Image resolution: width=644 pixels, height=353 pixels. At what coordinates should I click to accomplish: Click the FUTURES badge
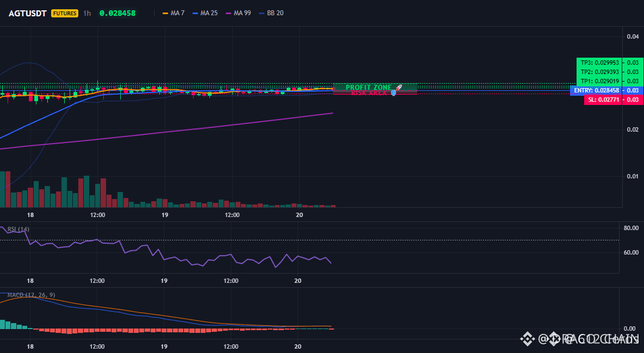[x=65, y=13]
